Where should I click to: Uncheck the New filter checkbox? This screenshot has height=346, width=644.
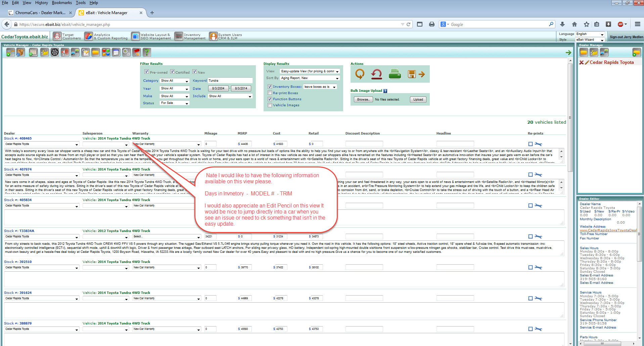pyautogui.click(x=194, y=72)
